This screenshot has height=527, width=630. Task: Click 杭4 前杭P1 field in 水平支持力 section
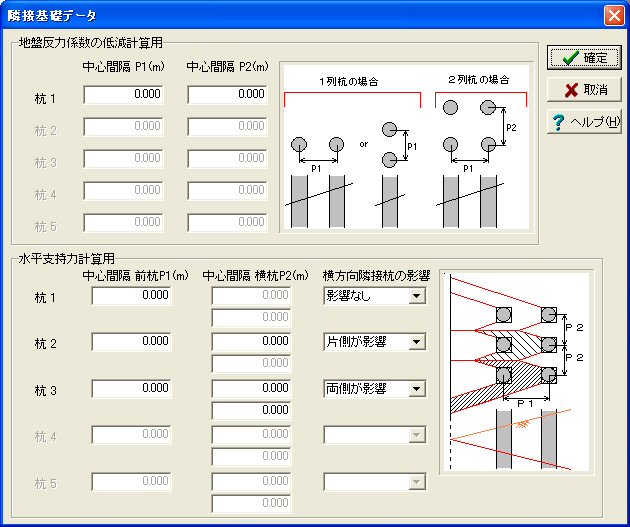click(x=131, y=435)
